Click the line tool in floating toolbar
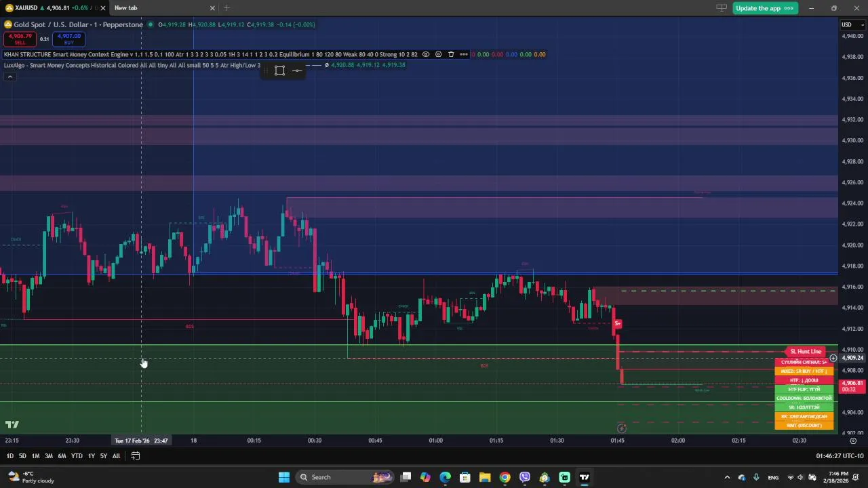This screenshot has width=868, height=488. [x=297, y=70]
